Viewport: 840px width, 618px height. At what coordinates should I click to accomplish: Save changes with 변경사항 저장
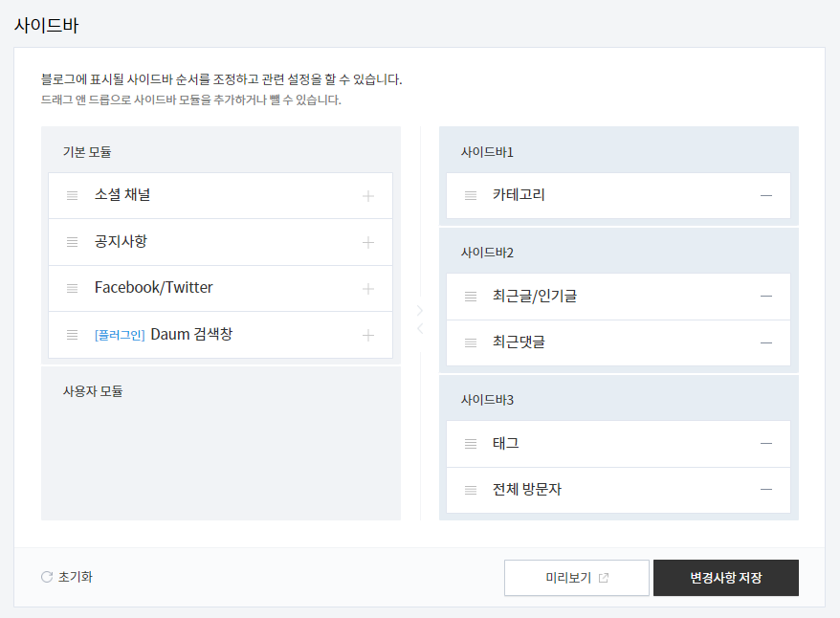pyautogui.click(x=726, y=578)
